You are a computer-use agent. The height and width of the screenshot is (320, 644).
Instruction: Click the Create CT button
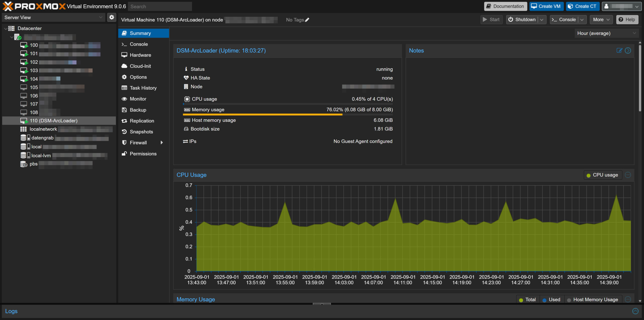click(x=582, y=6)
